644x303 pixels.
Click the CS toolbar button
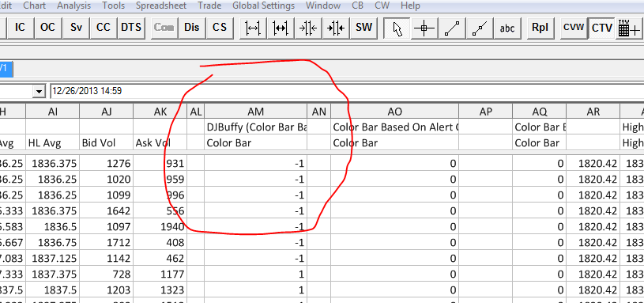220,28
